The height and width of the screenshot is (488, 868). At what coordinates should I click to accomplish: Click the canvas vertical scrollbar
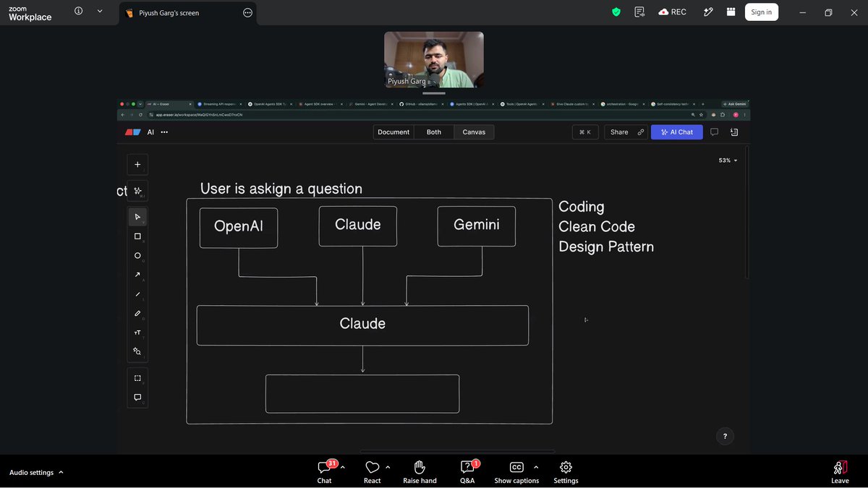tap(746, 213)
